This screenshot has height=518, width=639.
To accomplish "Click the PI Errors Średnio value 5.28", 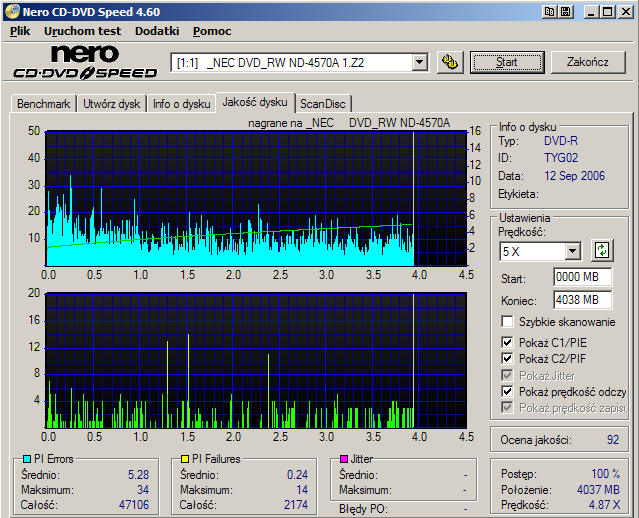I will point(139,475).
